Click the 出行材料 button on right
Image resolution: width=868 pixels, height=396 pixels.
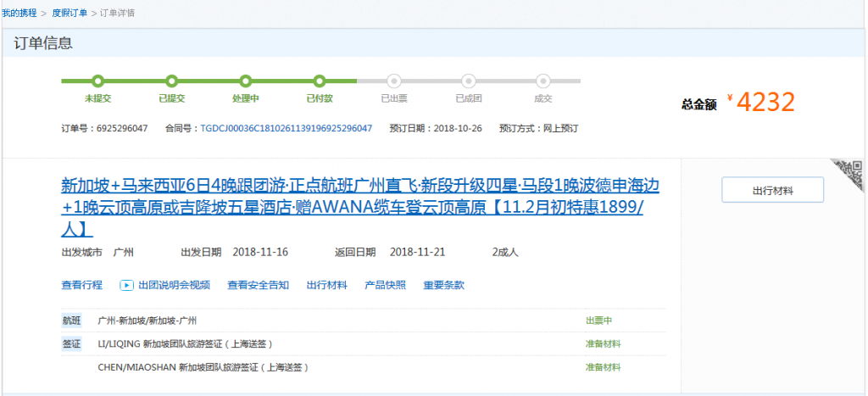pos(772,191)
